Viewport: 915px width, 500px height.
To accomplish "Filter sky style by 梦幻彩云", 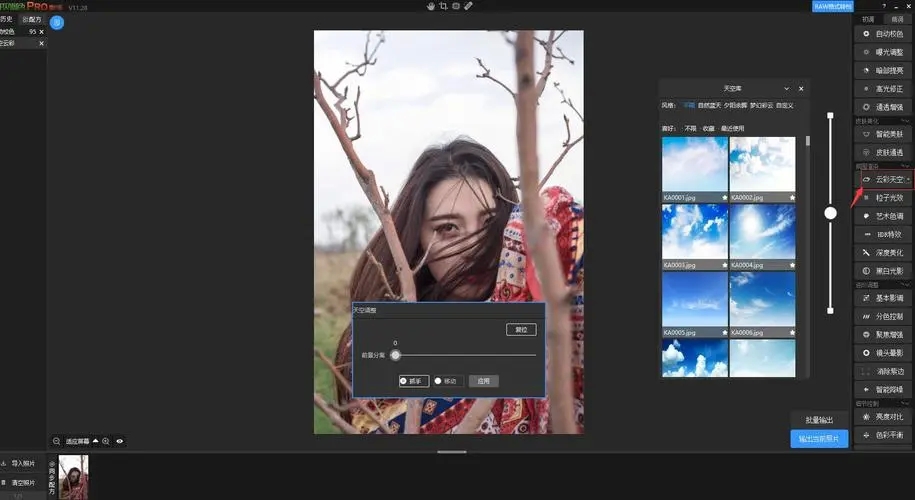I will [762, 106].
